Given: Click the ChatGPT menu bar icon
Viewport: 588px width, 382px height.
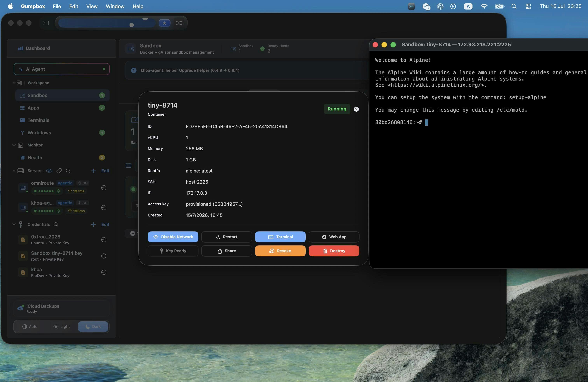Looking at the screenshot, I should coord(440,6).
